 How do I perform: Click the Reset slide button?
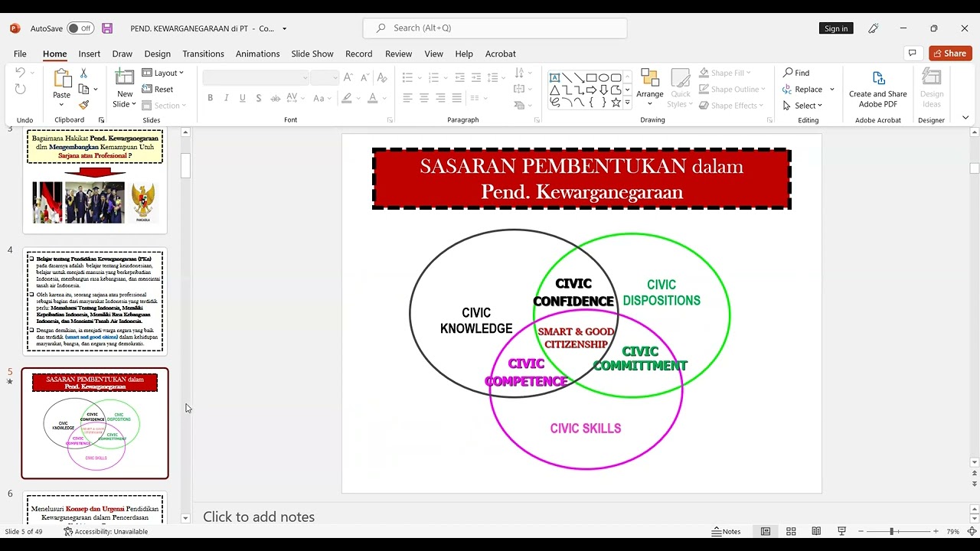click(158, 89)
